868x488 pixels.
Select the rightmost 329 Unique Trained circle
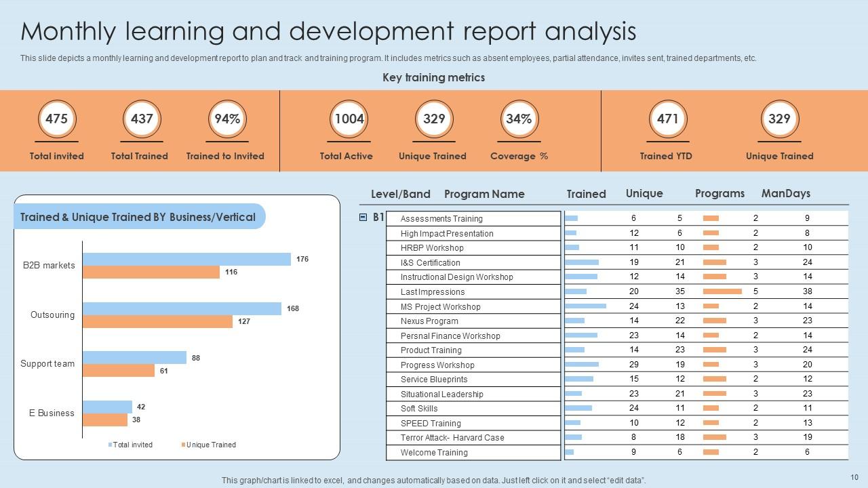779,119
